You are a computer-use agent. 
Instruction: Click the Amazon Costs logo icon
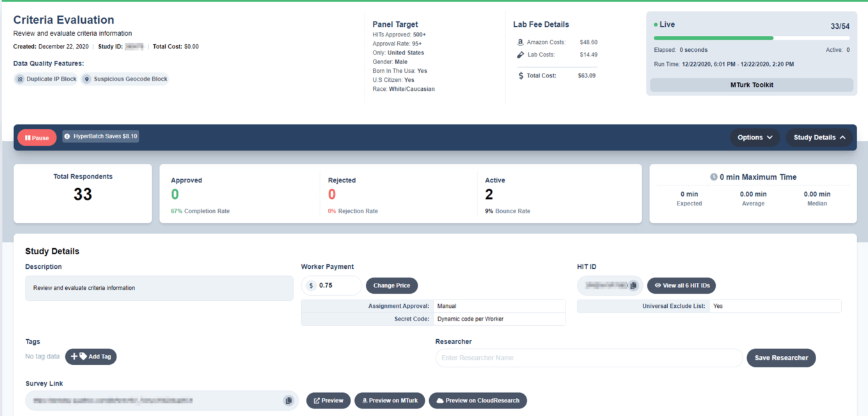pyautogui.click(x=520, y=42)
